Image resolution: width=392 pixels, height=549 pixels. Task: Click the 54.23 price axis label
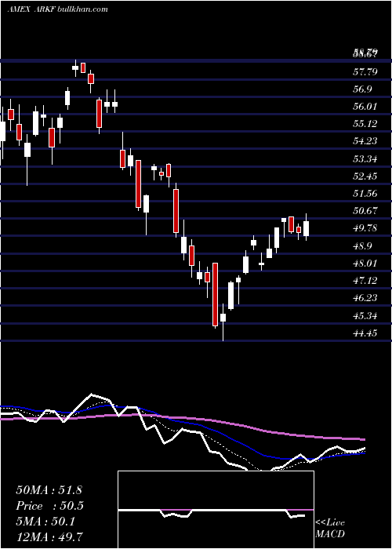coord(365,141)
